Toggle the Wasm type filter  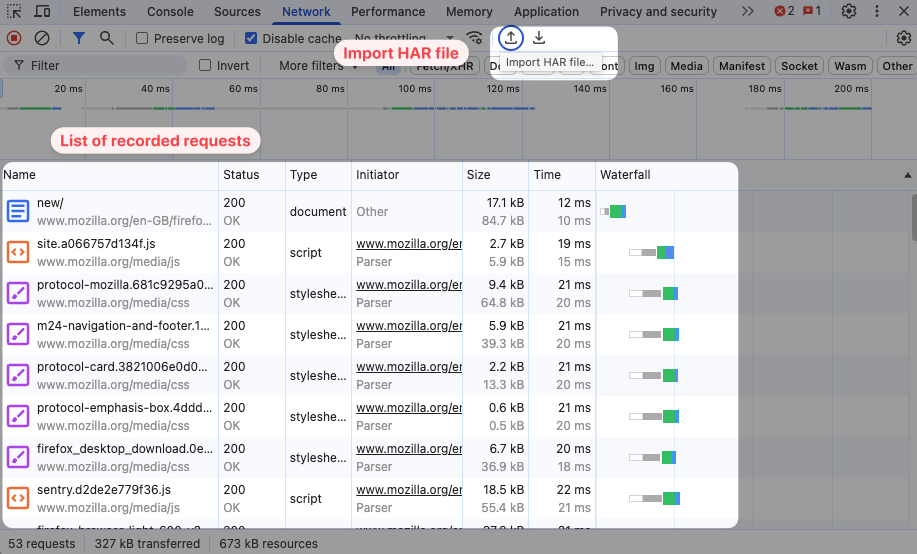coord(850,66)
